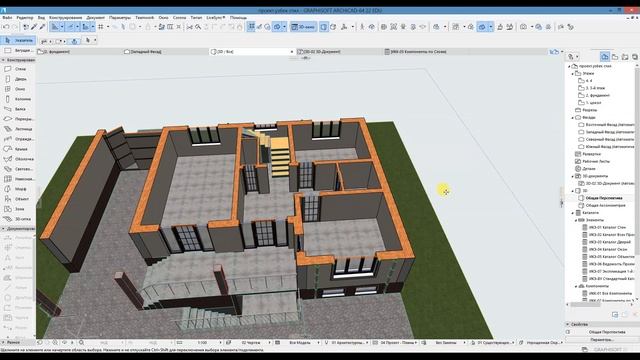The image size is (640, 360).
Task: Toggle the highlighted guide lines button
Action: pyautogui.click(x=70, y=27)
